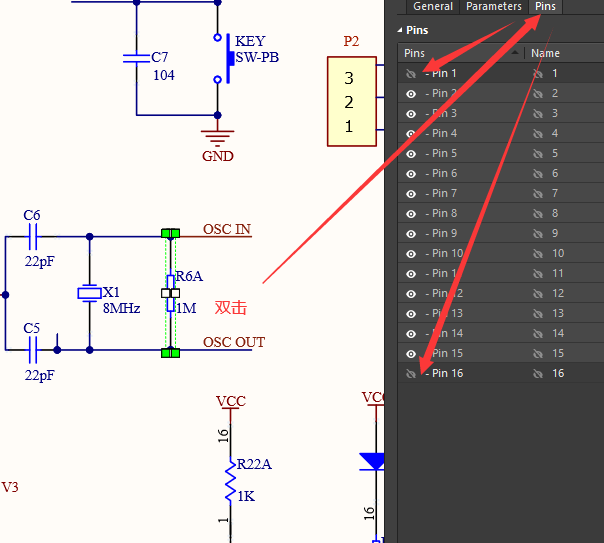Select the bottom green handle of R6A
Viewport: 604px width, 543px height.
[x=170, y=353]
